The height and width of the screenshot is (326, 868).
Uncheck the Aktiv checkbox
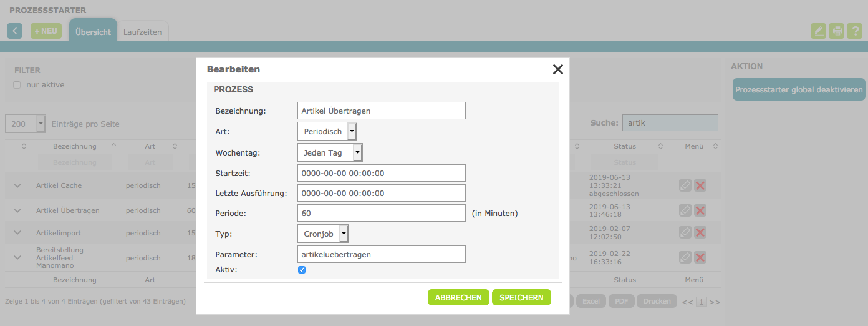(302, 270)
